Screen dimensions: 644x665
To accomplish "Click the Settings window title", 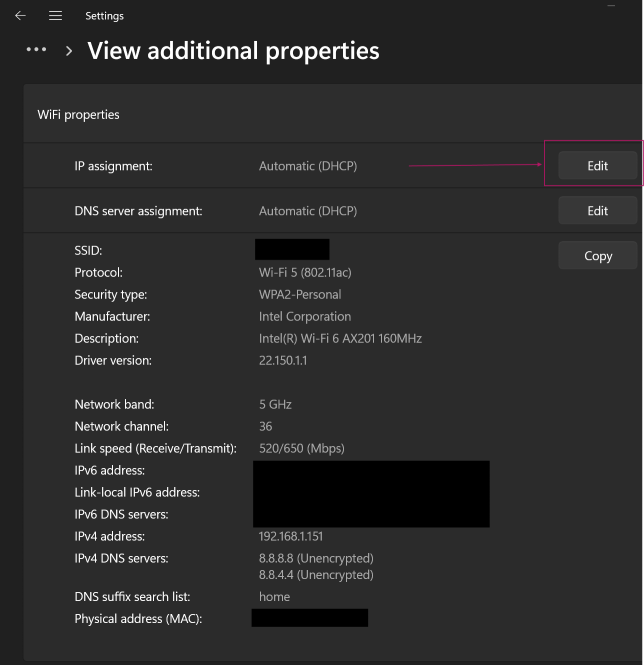I will pyautogui.click(x=104, y=16).
